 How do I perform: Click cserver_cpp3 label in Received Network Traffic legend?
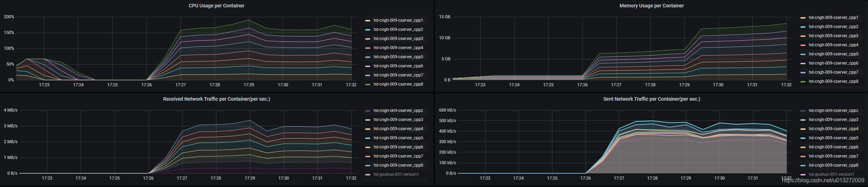point(398,120)
